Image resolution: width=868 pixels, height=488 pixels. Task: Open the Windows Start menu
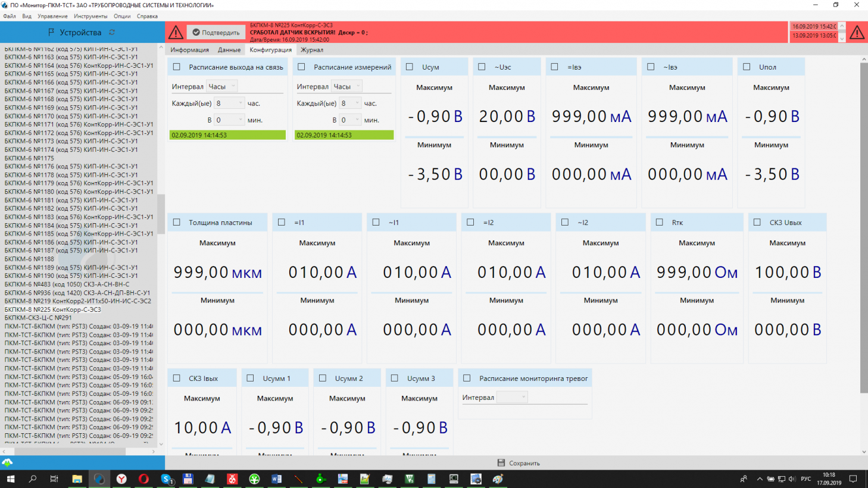pos(10,478)
